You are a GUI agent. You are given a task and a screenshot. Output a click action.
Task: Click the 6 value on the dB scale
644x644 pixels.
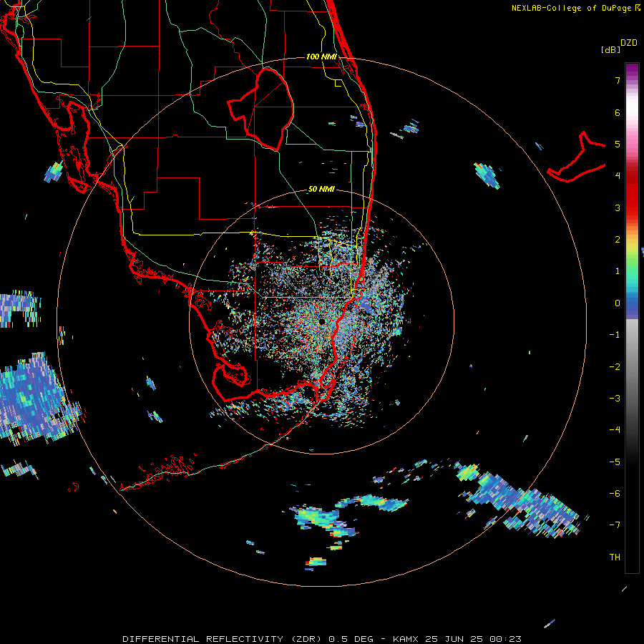[618, 112]
